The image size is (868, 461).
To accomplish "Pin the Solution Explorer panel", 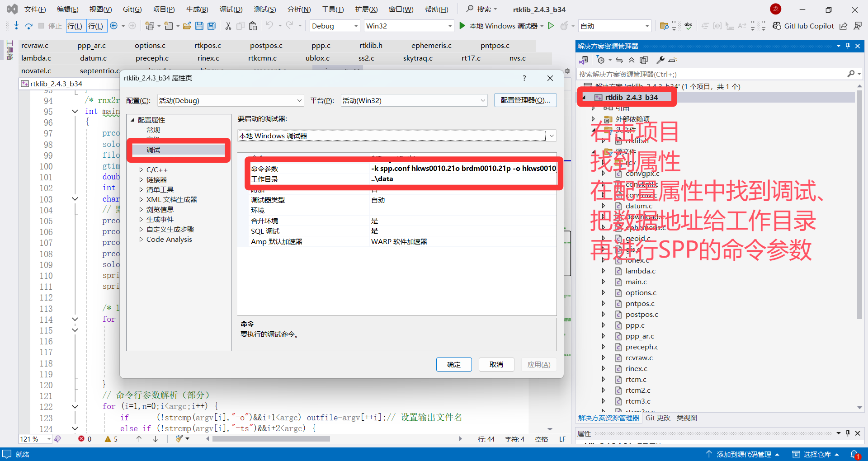I will click(847, 46).
